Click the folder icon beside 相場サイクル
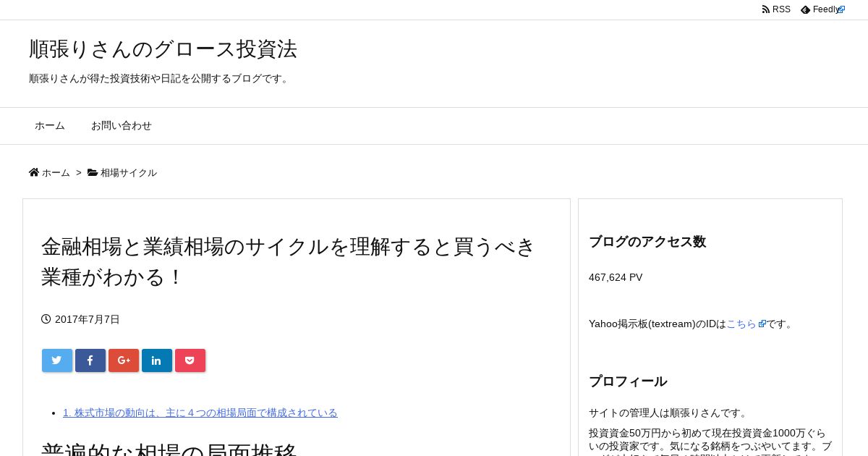 93,172
